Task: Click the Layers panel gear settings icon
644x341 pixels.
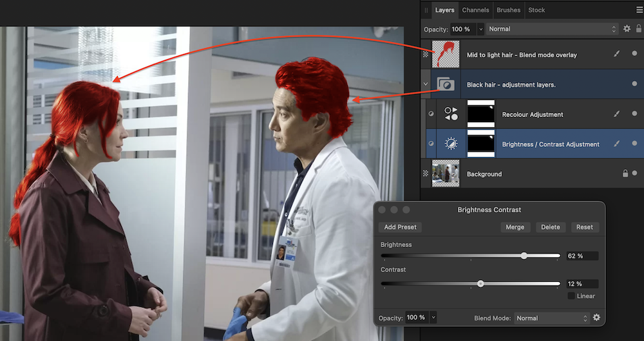Action: click(x=627, y=29)
